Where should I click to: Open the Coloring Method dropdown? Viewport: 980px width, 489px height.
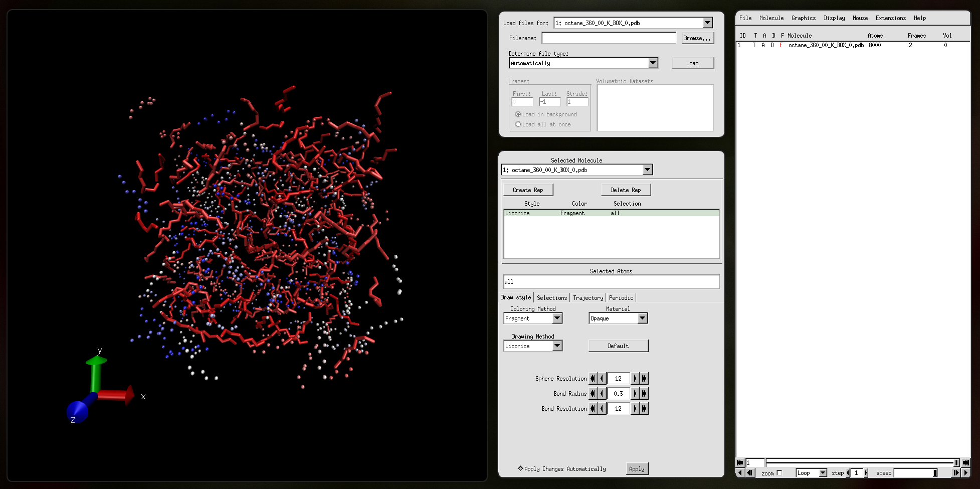(557, 318)
